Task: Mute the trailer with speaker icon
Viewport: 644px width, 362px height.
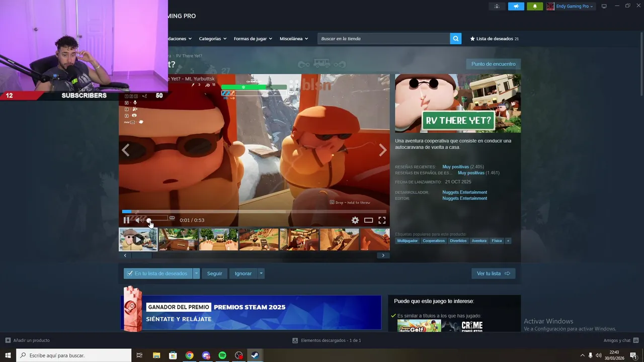Action: point(138,220)
